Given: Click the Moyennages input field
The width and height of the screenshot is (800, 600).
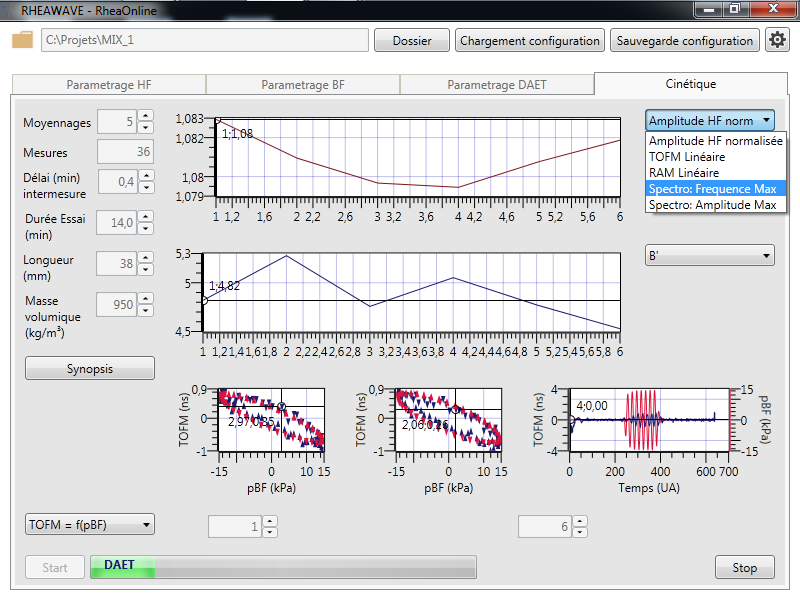Looking at the screenshot, I should point(117,121).
